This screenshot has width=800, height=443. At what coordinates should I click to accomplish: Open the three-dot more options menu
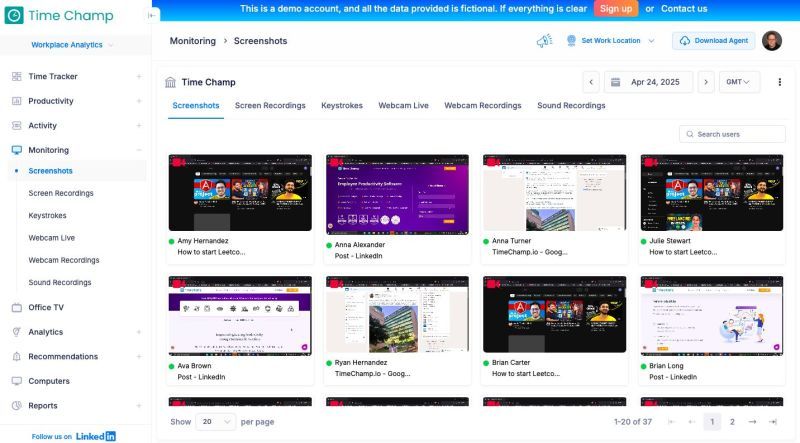pyautogui.click(x=780, y=82)
